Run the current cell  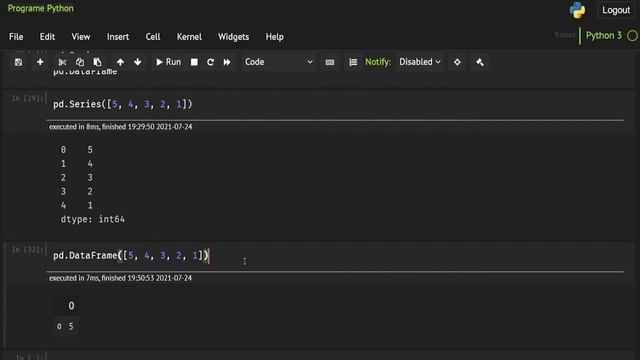[168, 62]
